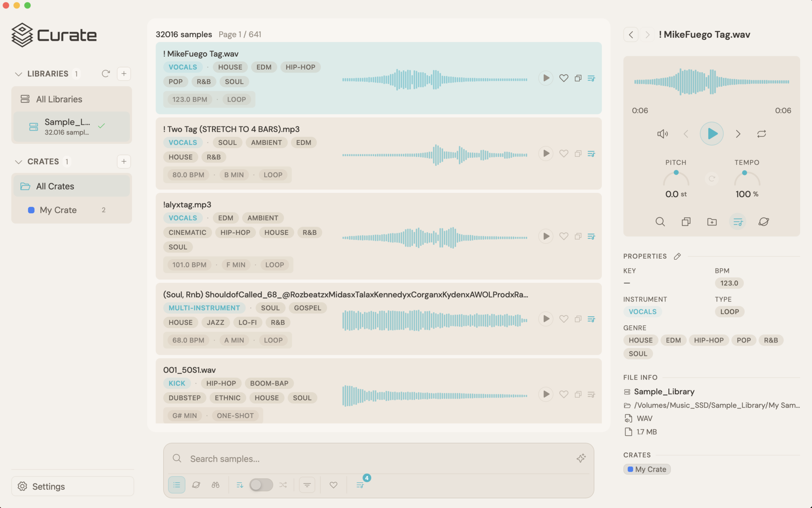Favorite the ! Two Tag (STRETCH TO 4 BARS).mp3 sample

click(x=564, y=154)
